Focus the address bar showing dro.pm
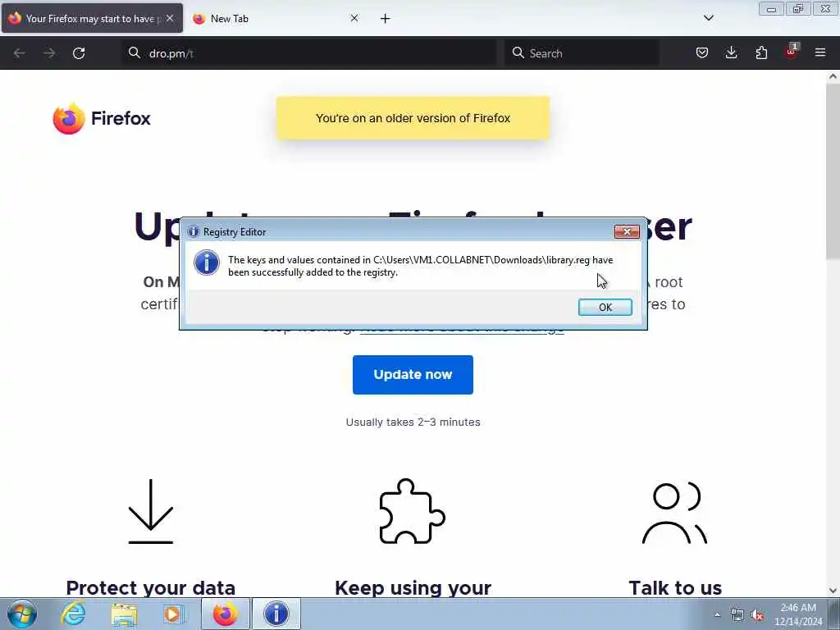The width and height of the screenshot is (840, 630). [309, 53]
